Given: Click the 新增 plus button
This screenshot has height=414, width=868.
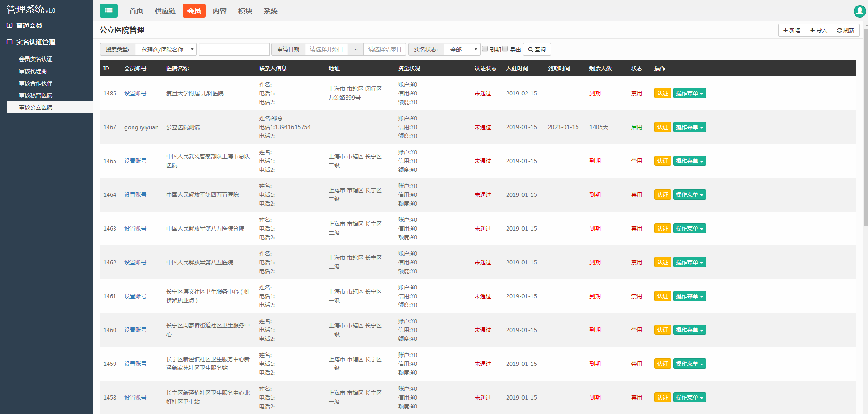Looking at the screenshot, I should click(x=792, y=30).
